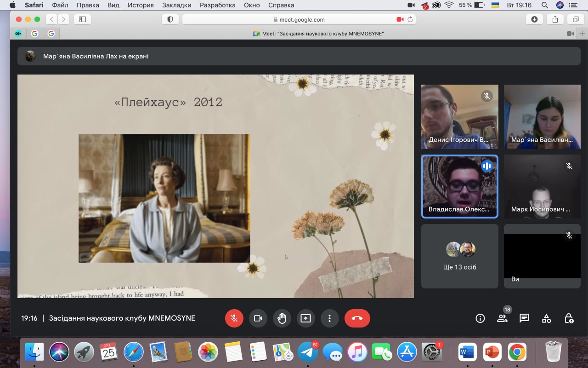Open the История menu in menu bar
Viewport: 588px width, 368px height.
coord(141,6)
